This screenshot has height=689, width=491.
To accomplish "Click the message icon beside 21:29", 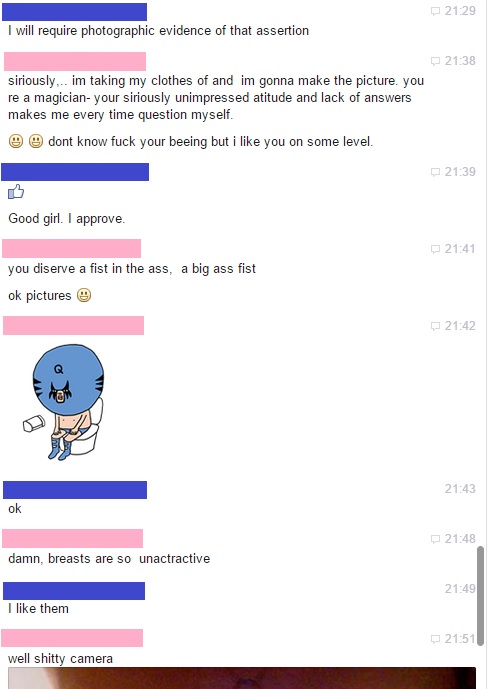I will (x=435, y=11).
